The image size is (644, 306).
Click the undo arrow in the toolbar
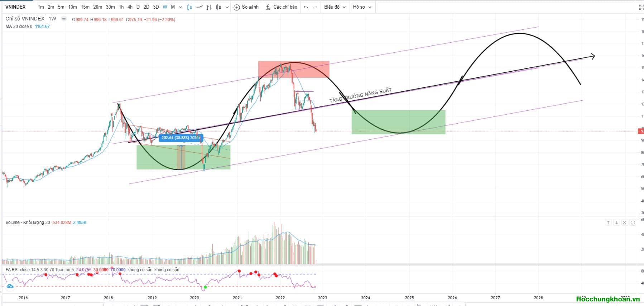(x=306, y=7)
